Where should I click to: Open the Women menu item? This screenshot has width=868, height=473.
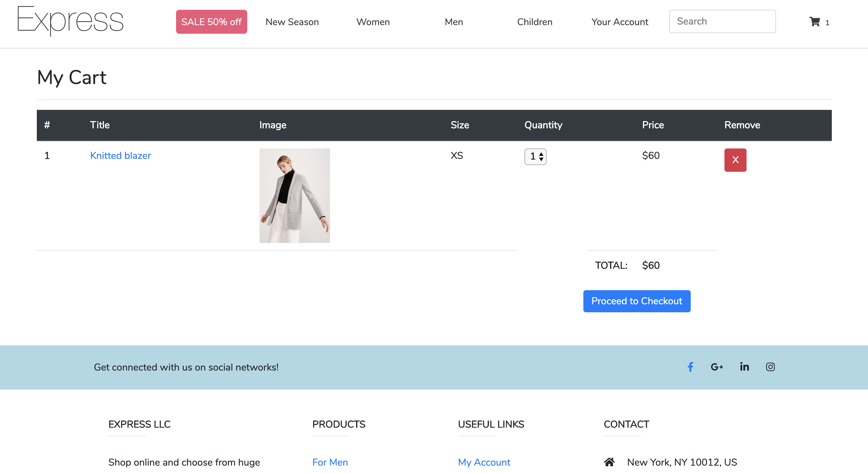(x=373, y=22)
